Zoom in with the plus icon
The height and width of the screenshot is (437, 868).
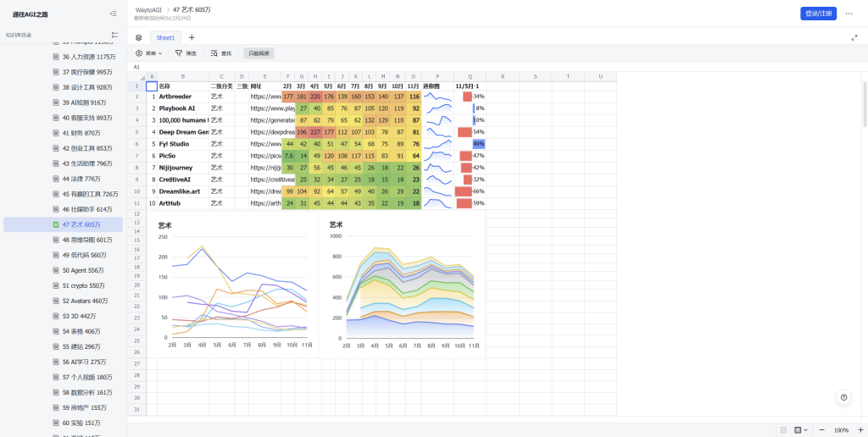click(860, 430)
